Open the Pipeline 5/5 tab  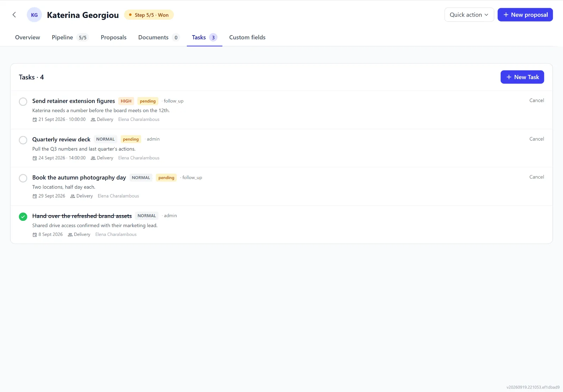70,37
